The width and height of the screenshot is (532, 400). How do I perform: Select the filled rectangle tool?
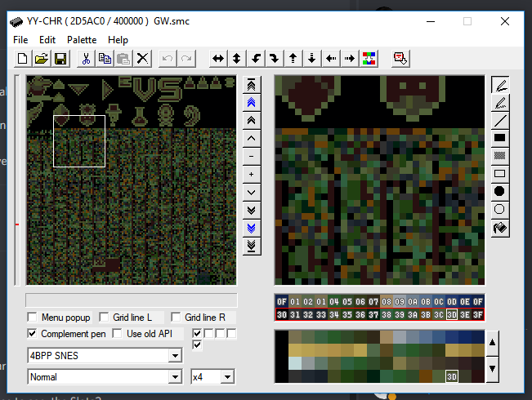500,138
